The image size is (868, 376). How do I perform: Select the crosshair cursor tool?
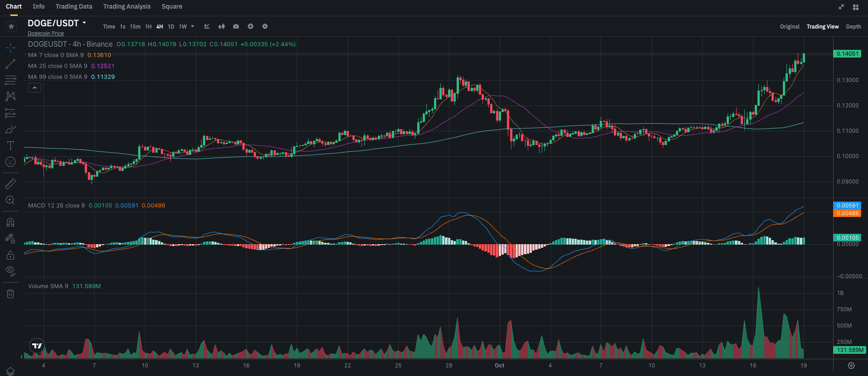coord(10,48)
